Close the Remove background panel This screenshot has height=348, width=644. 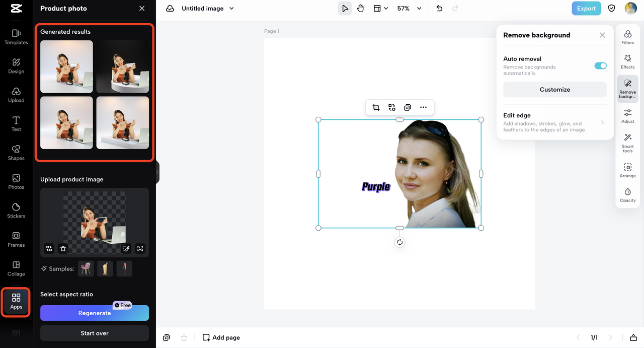point(602,35)
